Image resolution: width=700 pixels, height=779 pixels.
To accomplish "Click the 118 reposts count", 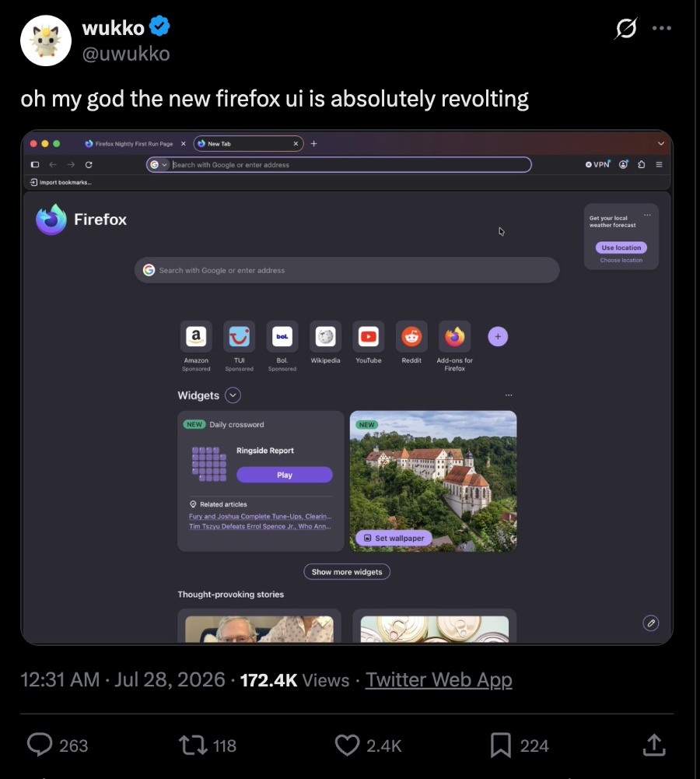I will pyautogui.click(x=225, y=746).
